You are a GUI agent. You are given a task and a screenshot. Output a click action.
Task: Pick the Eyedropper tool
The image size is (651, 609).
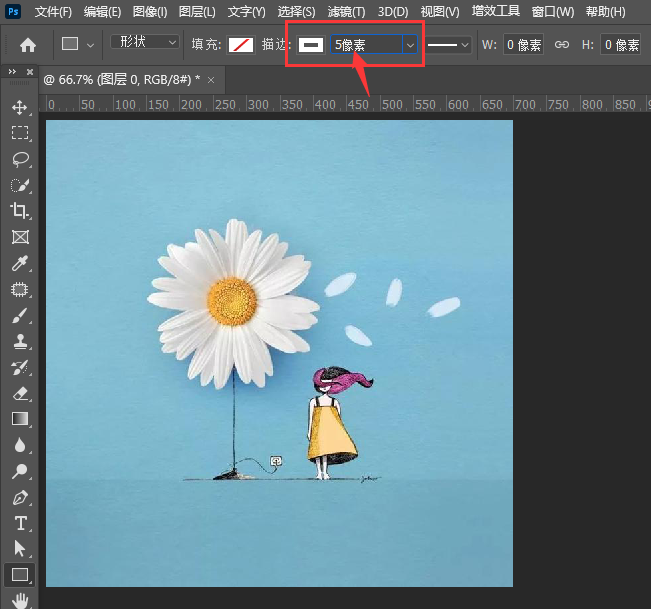19,264
